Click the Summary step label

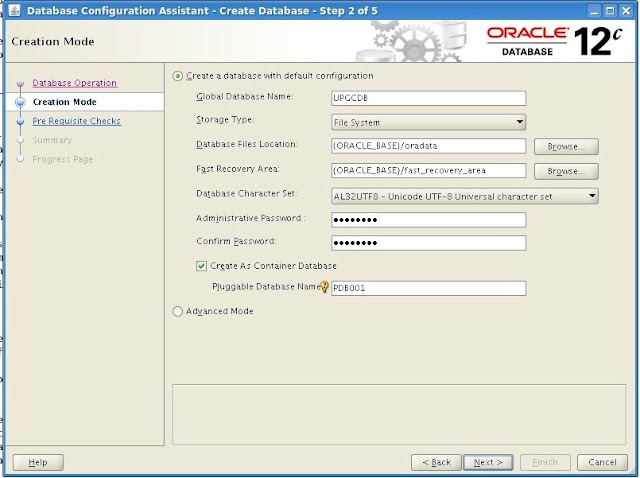(52, 140)
